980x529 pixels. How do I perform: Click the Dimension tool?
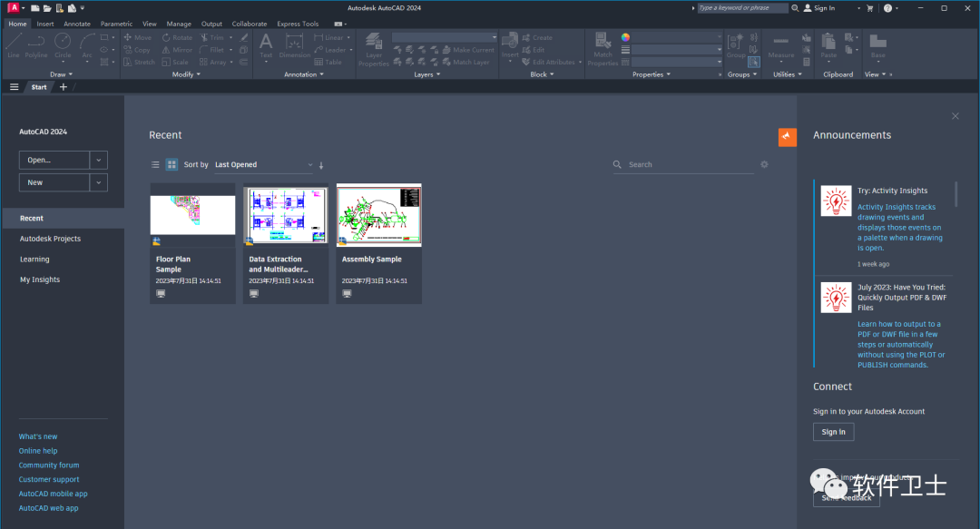click(294, 46)
